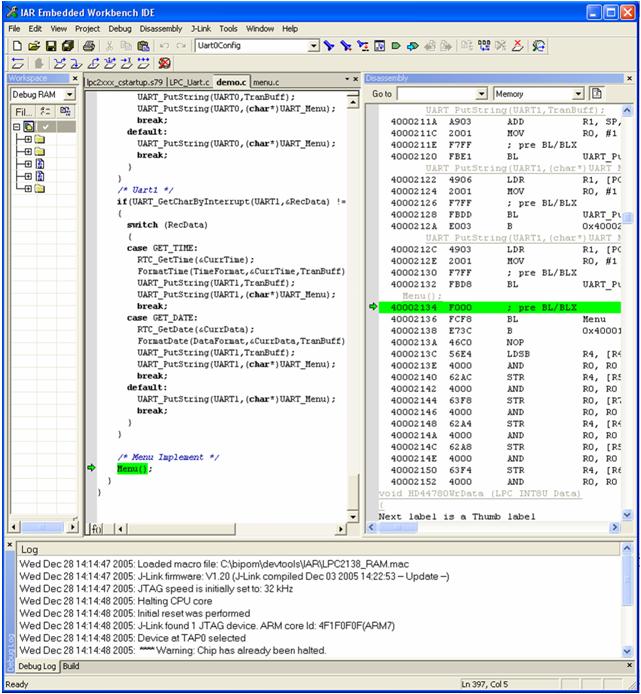The height and width of the screenshot is (694, 641).
Task: Click the Go run icon in debug toolbar
Action: click(x=143, y=63)
